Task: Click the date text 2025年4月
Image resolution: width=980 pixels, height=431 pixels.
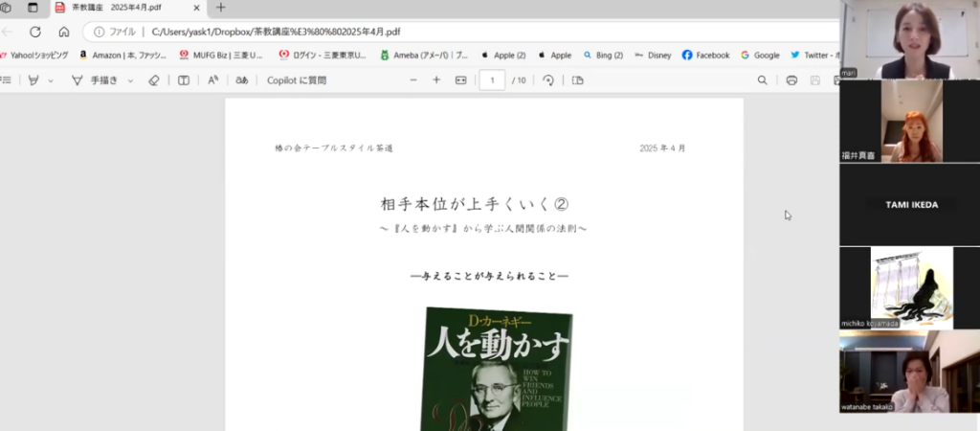Action: 662,148
